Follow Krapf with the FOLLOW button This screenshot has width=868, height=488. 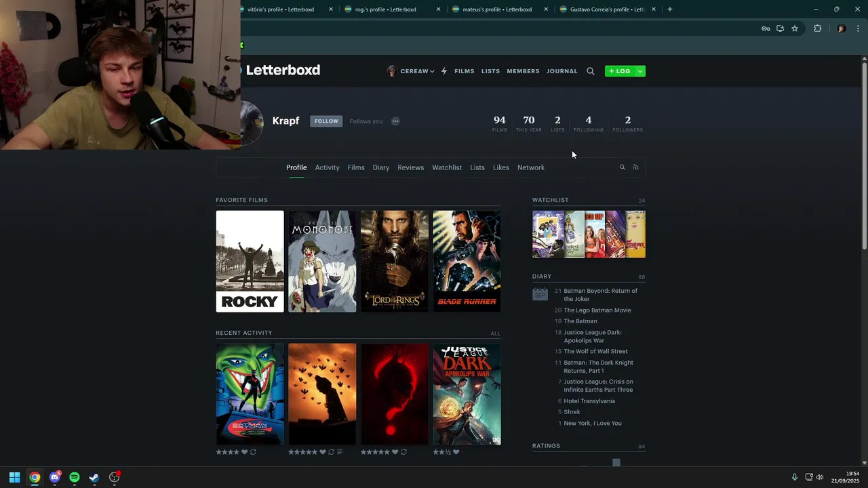click(x=326, y=121)
